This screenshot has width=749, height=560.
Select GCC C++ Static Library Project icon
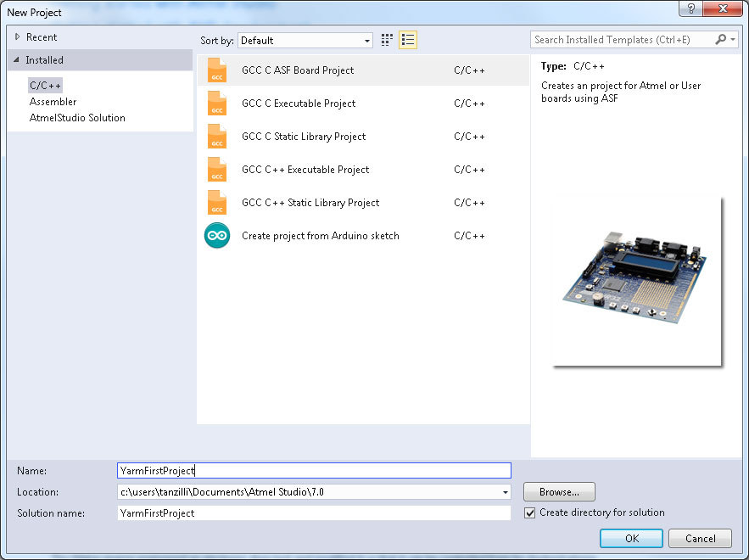point(217,203)
